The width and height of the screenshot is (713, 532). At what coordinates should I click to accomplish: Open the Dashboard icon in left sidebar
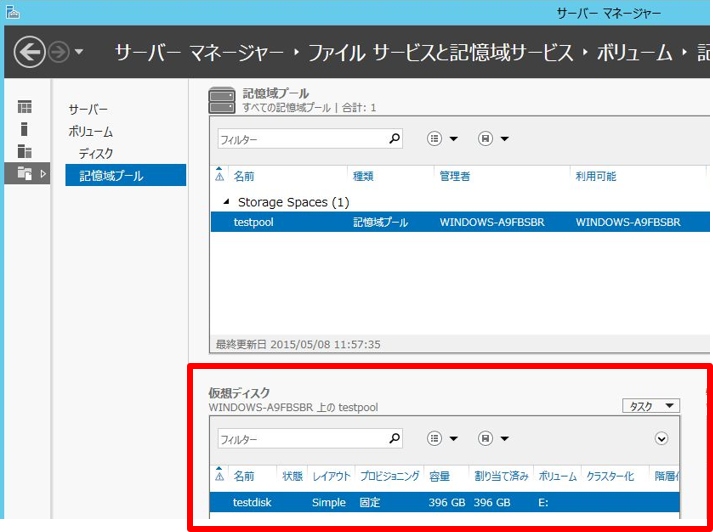(x=25, y=107)
